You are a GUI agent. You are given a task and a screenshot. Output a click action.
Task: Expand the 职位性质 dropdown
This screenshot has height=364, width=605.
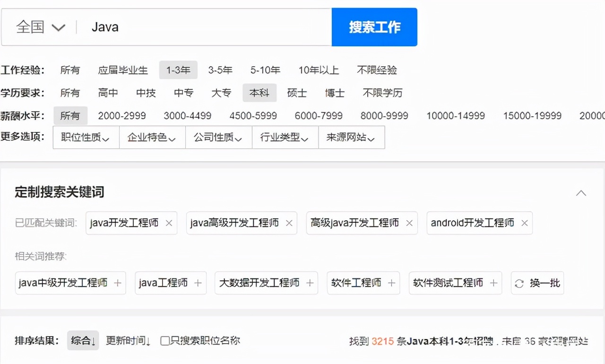coord(86,138)
